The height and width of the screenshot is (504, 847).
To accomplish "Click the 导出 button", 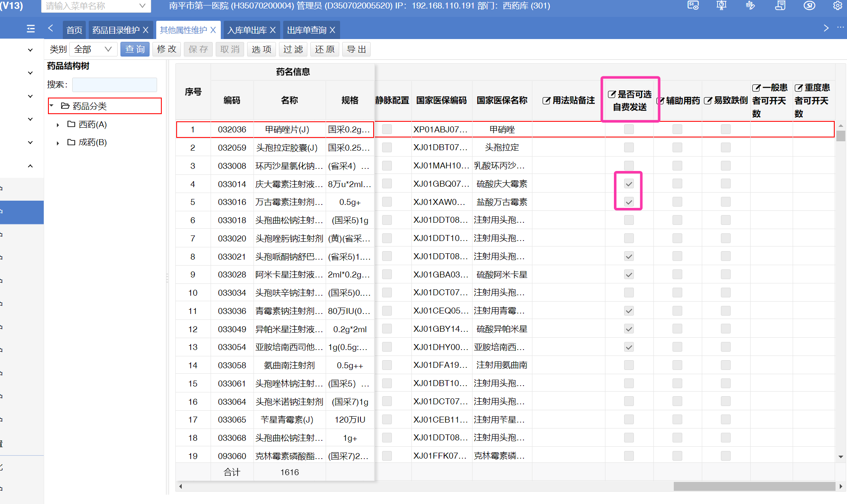I will point(356,50).
